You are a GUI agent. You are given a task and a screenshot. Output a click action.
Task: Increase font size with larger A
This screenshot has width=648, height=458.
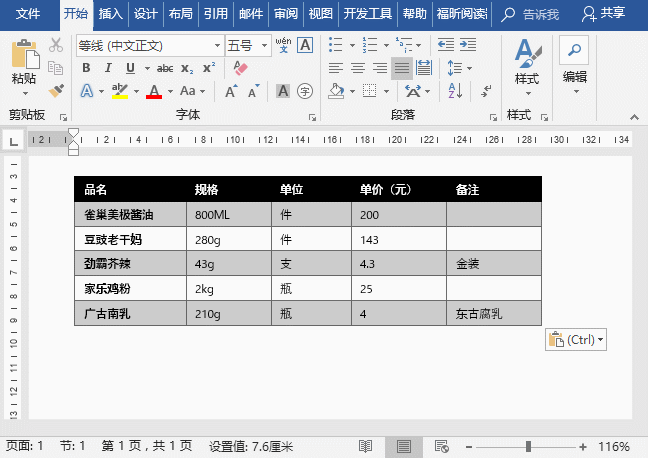[231, 91]
